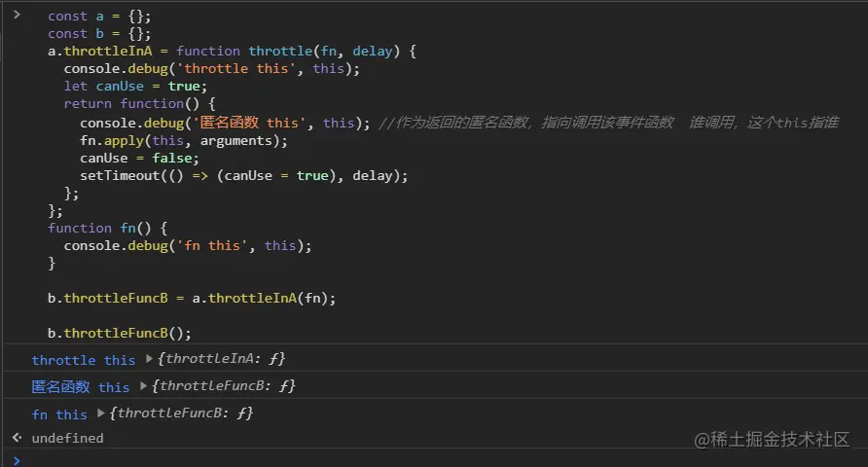Click the input chevron before const a
The height and width of the screenshot is (467, 868).
point(18,15)
